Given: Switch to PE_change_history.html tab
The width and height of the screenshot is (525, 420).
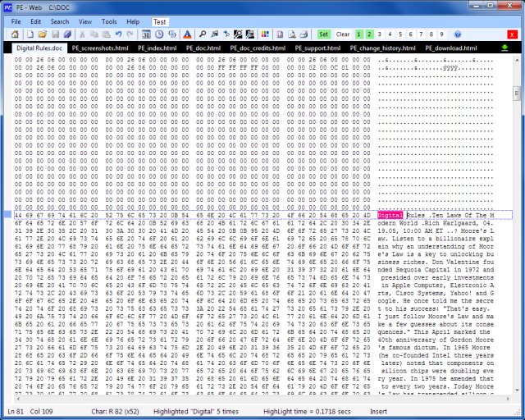Looking at the screenshot, I should click(x=383, y=48).
